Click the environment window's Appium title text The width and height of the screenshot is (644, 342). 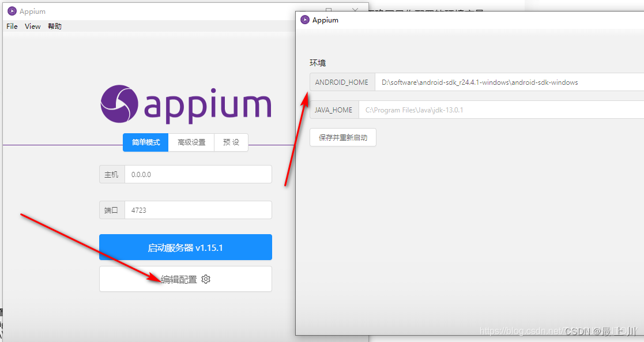[325, 20]
